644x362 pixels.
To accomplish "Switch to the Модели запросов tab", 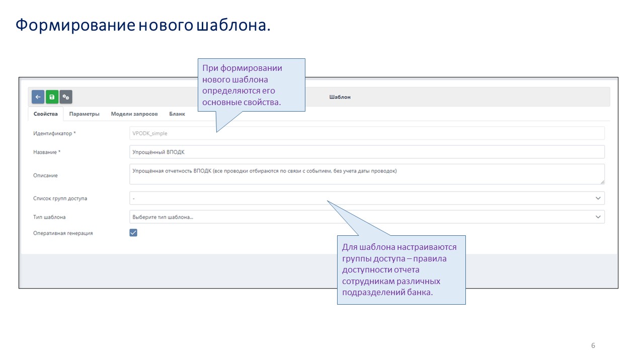I will [134, 114].
